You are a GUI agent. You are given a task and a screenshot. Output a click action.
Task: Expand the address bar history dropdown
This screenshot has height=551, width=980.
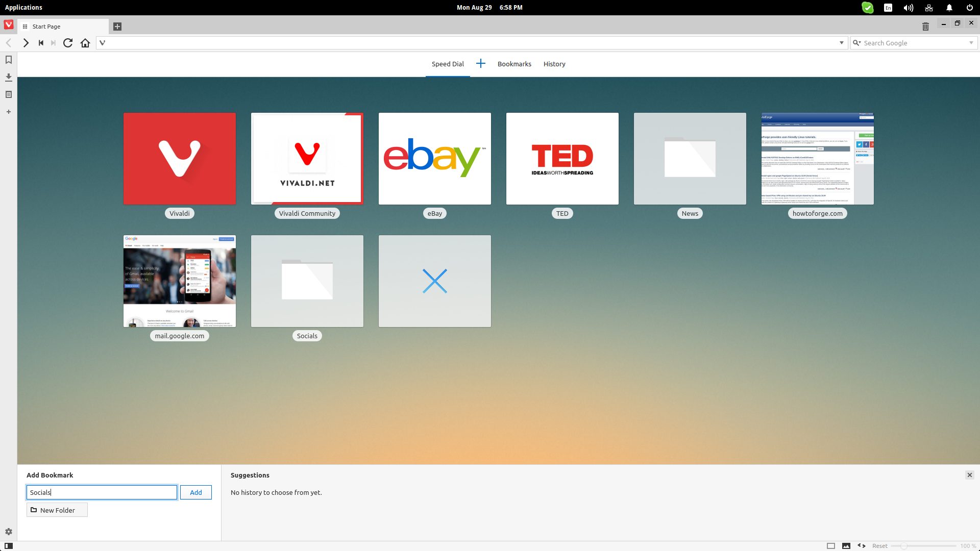842,43
